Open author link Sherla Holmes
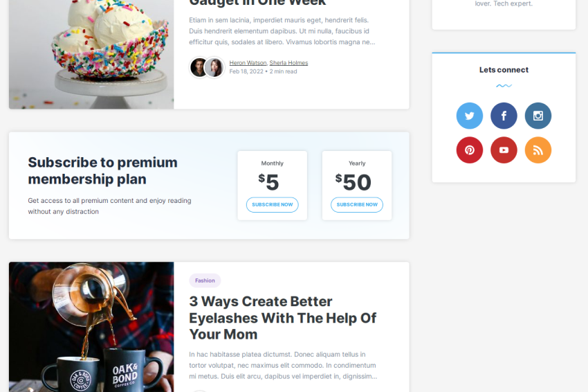Viewport: 588px width, 392px height. coord(288,63)
